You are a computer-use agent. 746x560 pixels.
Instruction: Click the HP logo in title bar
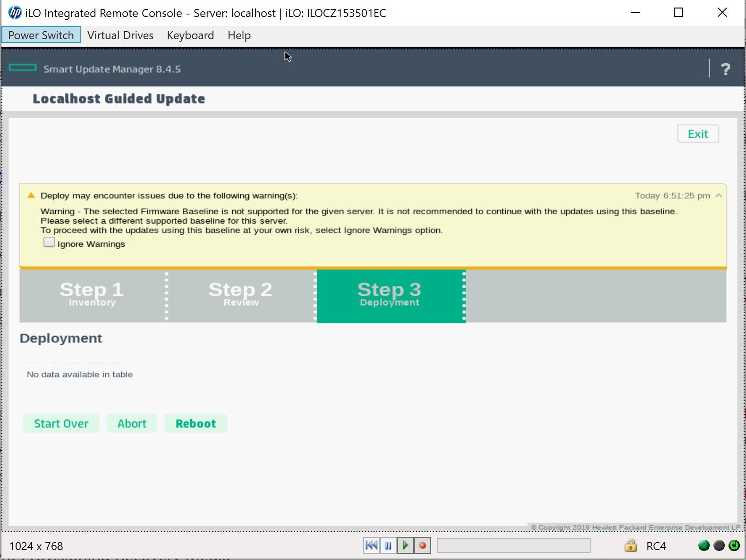(15, 13)
